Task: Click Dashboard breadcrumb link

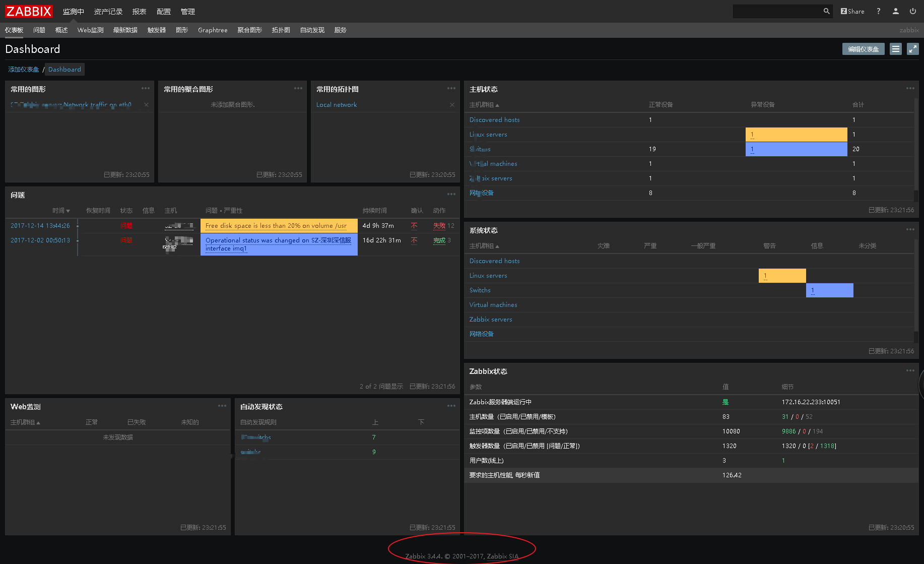Action: point(64,70)
